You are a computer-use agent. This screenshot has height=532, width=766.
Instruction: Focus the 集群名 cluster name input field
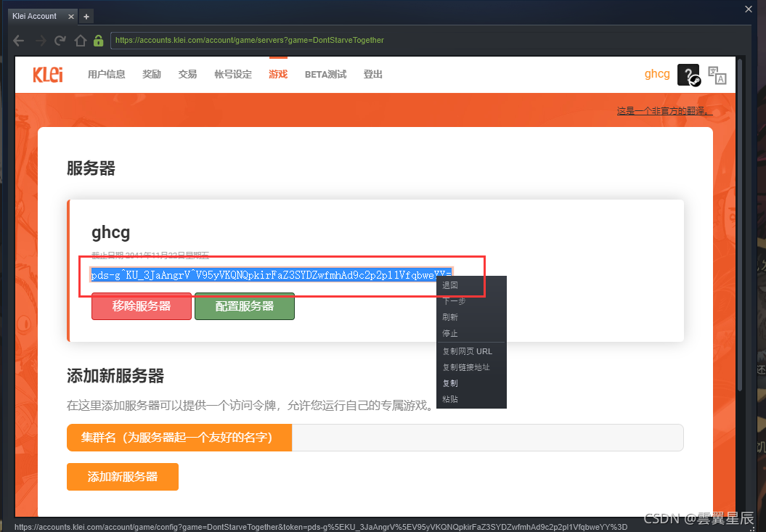pos(487,438)
